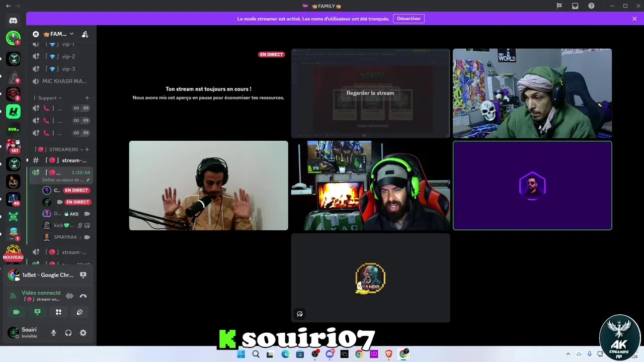
Task: Open Windows Start menu
Action: click(241, 354)
